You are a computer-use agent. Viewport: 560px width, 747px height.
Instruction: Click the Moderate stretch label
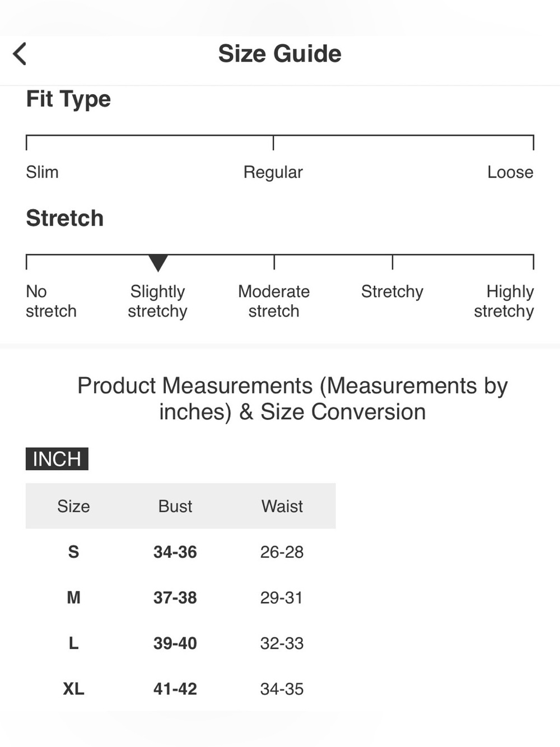click(x=274, y=301)
